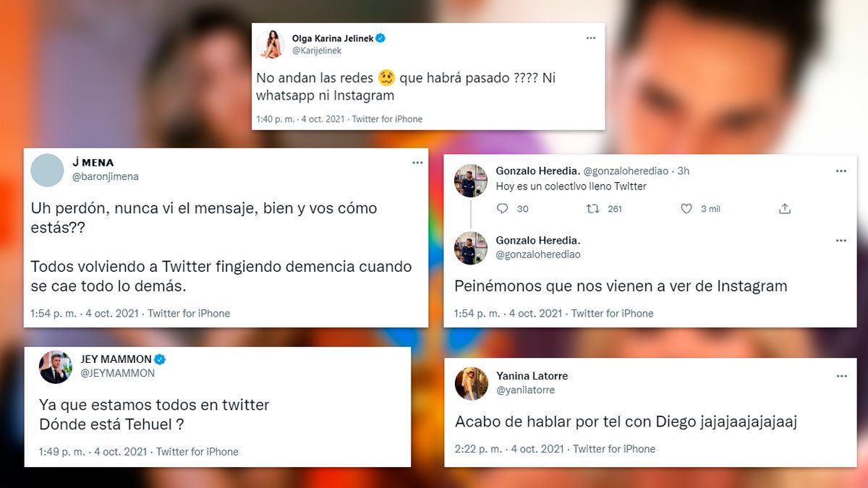This screenshot has height=488, width=868.
Task: Click the retweet icon showing 261 retweets
Action: click(592, 209)
